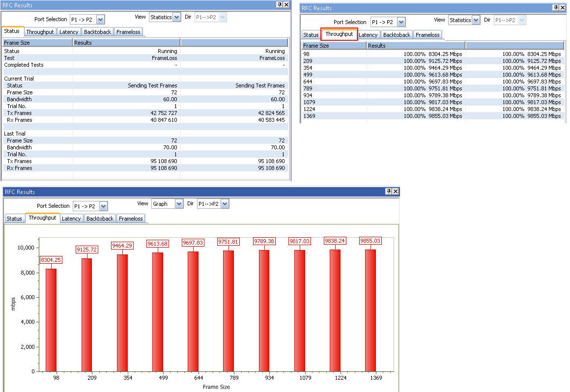Click Frame Size column header in top-right panel
This screenshot has width=570, height=392.
pyautogui.click(x=334, y=46)
